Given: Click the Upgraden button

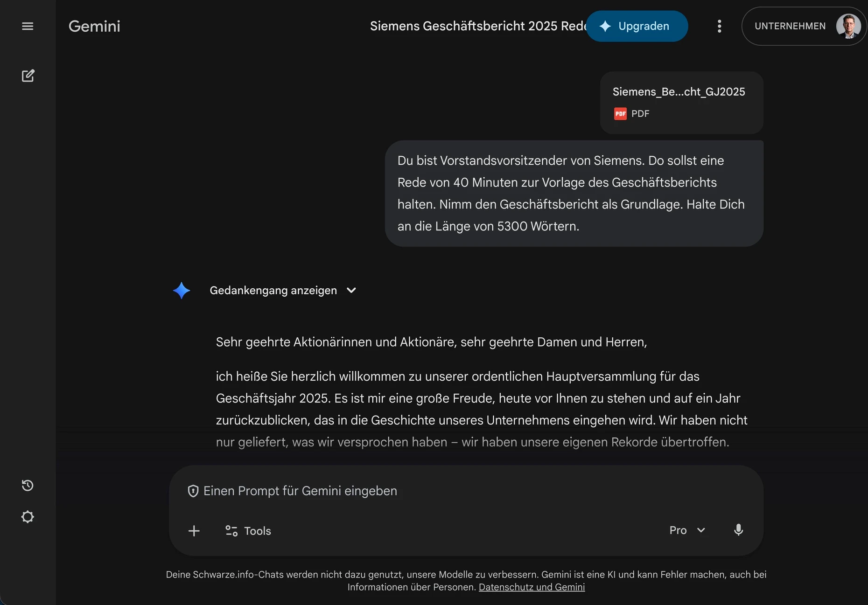Looking at the screenshot, I should point(637,26).
